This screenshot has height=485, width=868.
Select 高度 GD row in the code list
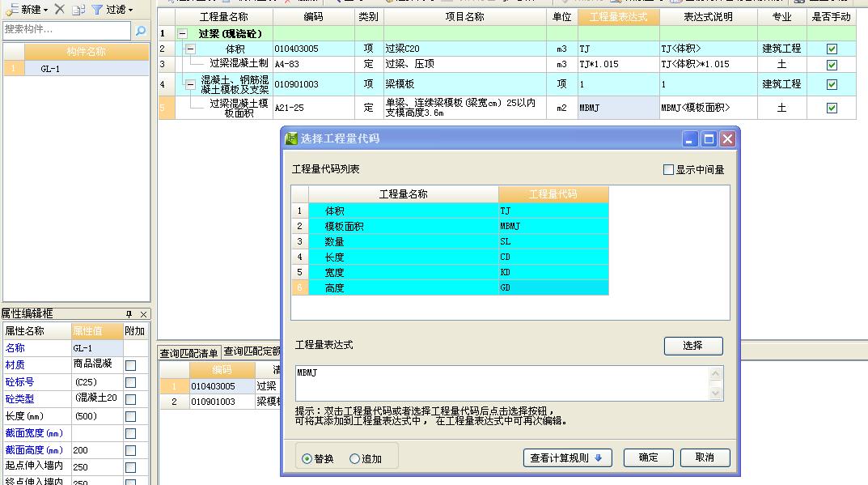450,287
